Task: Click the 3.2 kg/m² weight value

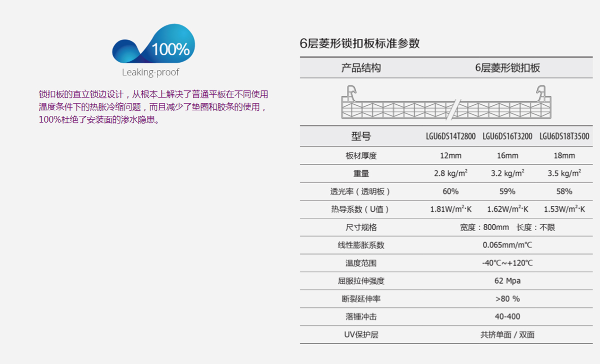Action: pos(507,174)
